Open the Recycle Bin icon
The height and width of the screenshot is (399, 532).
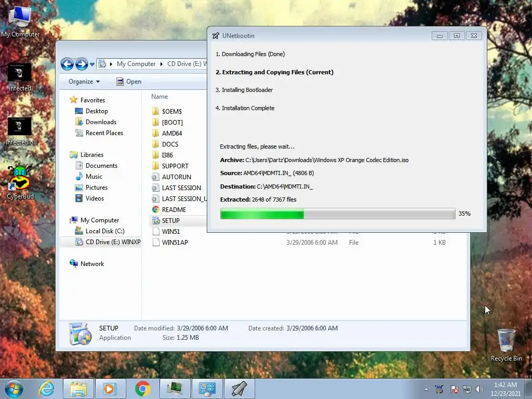[x=506, y=345]
